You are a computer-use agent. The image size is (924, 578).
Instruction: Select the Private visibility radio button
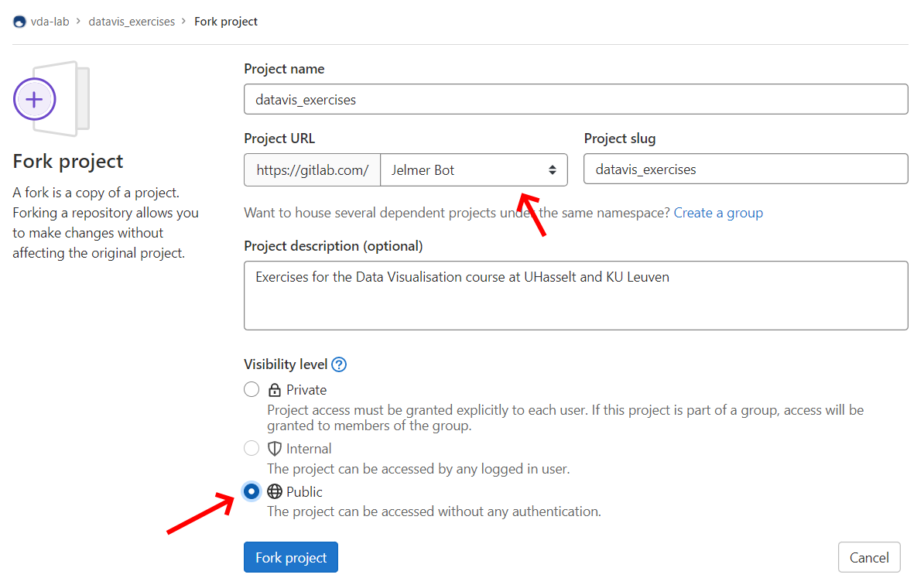[x=252, y=390]
